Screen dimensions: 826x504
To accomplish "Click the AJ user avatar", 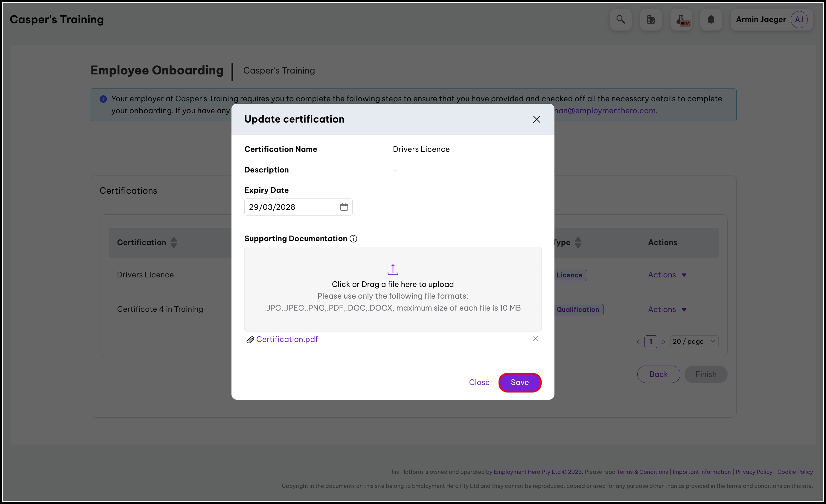I will pyautogui.click(x=799, y=19).
